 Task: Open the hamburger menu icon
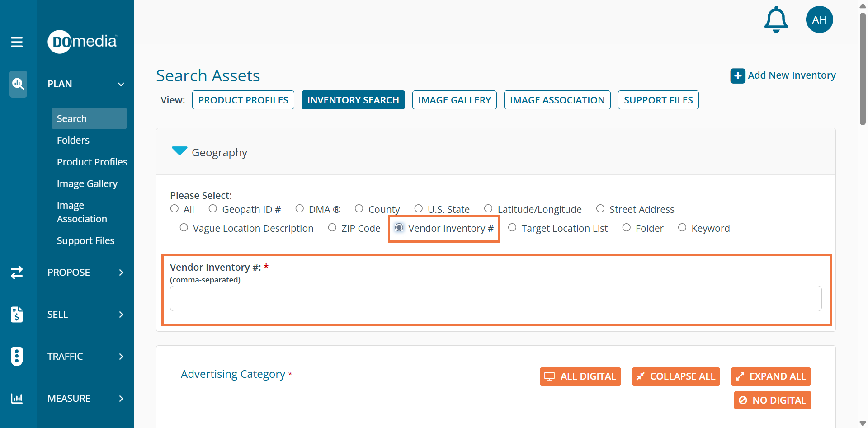pyautogui.click(x=17, y=42)
